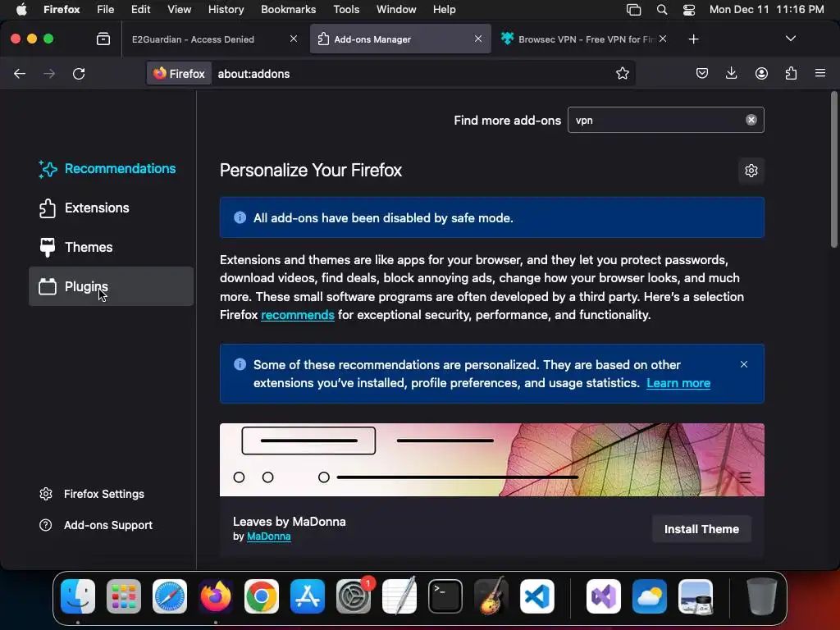Go forward to the next page
This screenshot has height=630, width=840.
pos(48,74)
